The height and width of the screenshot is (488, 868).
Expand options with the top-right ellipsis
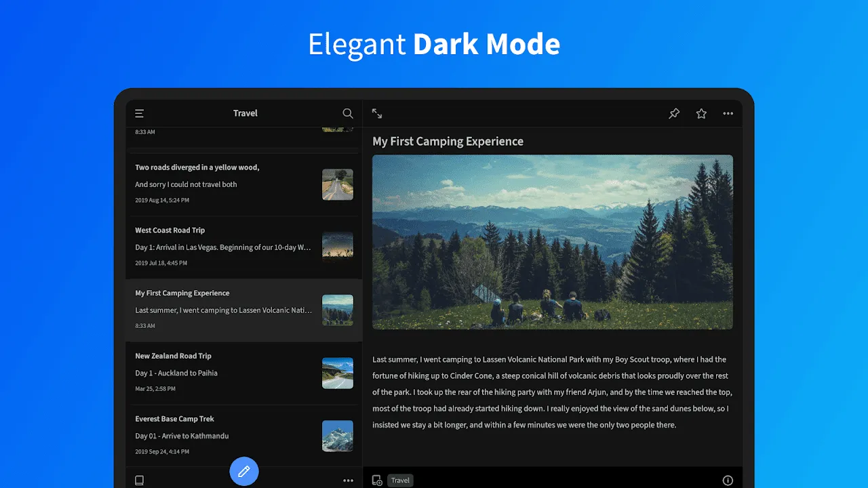click(x=728, y=113)
